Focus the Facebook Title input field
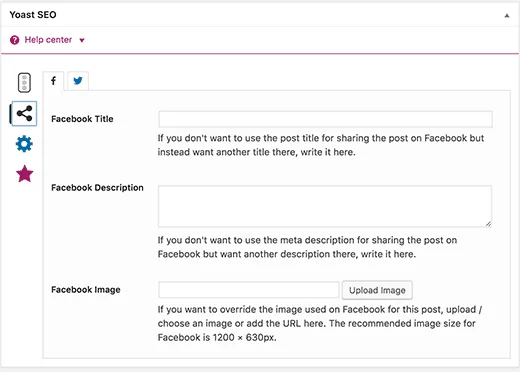Screen dimensions: 520x372 click(325, 119)
